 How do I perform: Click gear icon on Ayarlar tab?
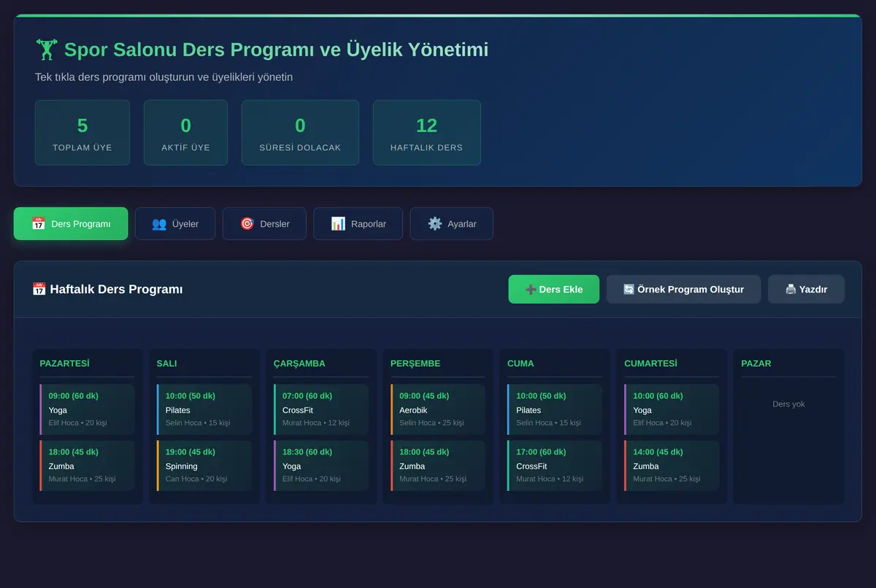(435, 224)
